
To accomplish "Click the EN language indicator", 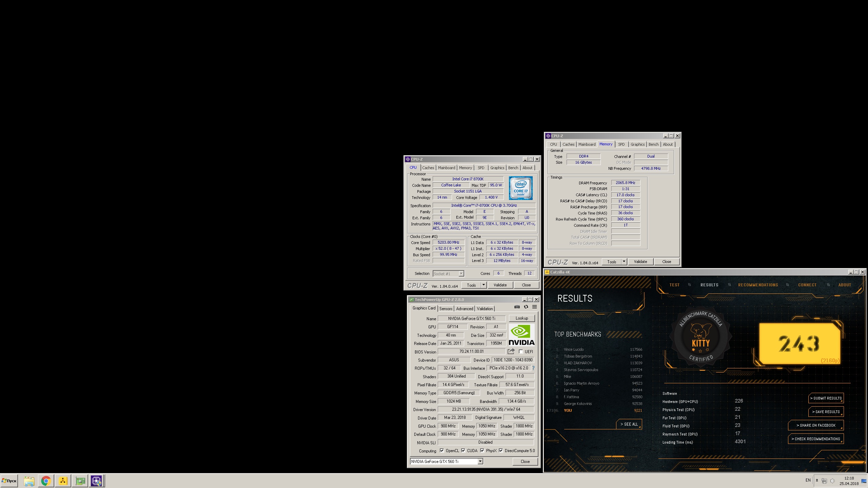I will tap(808, 480).
